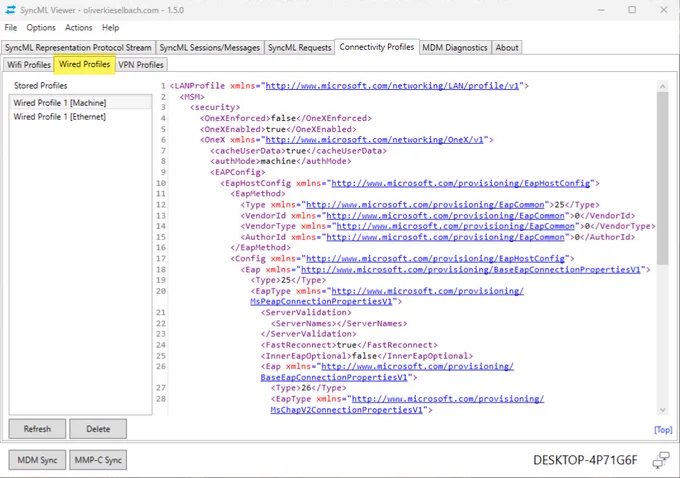Jump via the [Top] link
This screenshot has width=680, height=478.
click(x=663, y=429)
